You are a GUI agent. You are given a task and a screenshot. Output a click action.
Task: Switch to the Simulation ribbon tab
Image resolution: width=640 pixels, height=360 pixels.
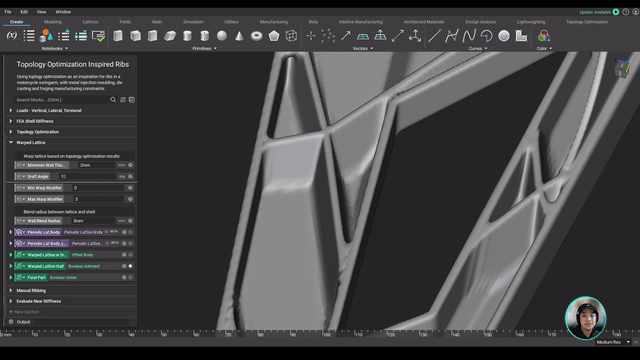coord(193,22)
